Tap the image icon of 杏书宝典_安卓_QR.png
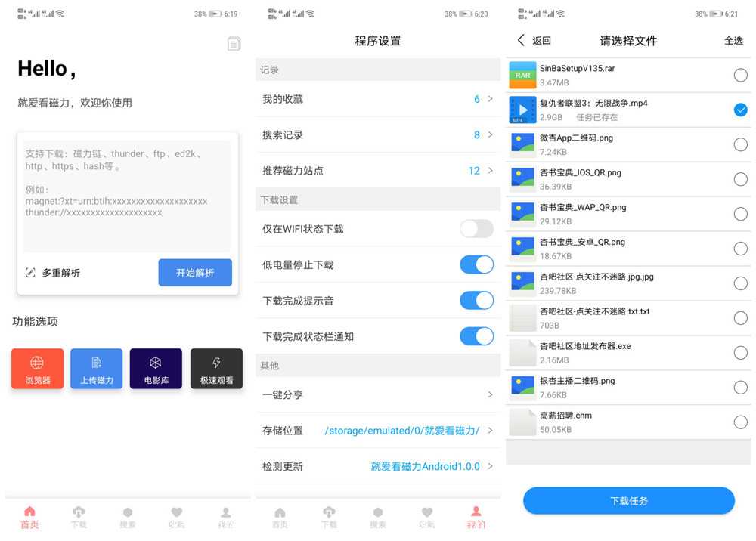Viewport: 756px width, 541px height. 522,249
